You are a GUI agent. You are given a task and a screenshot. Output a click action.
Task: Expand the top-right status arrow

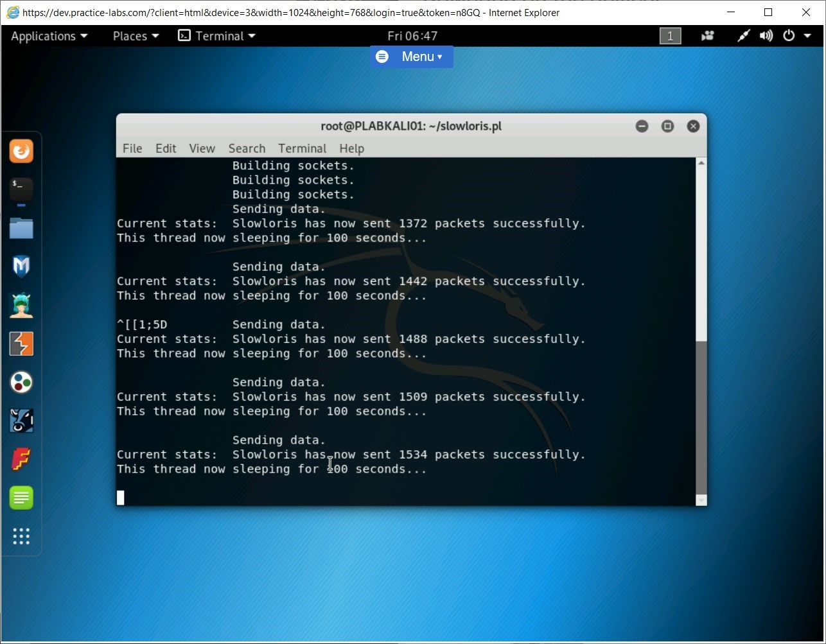click(807, 36)
